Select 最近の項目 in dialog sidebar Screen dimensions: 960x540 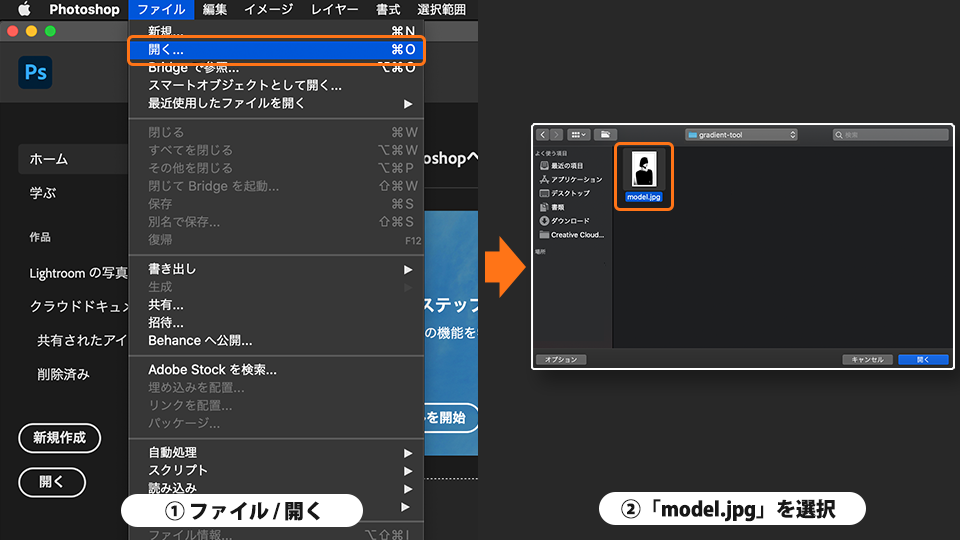pos(561,166)
